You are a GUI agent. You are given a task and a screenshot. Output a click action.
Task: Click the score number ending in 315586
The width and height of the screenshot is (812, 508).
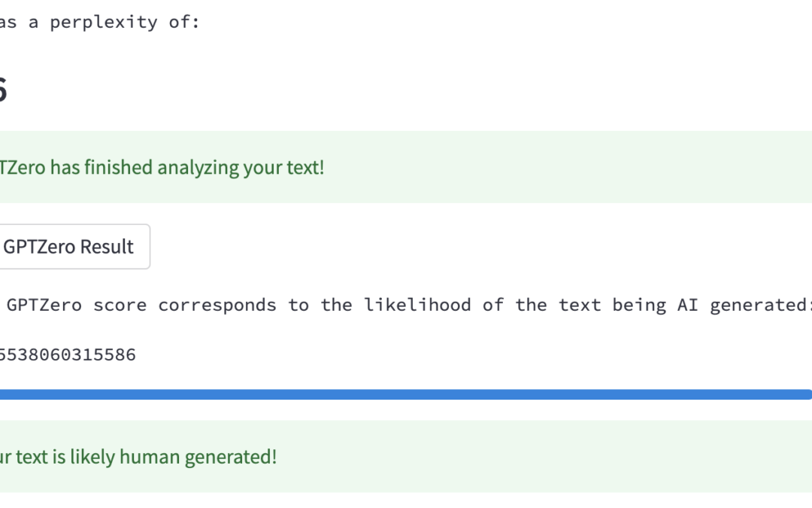point(68,354)
